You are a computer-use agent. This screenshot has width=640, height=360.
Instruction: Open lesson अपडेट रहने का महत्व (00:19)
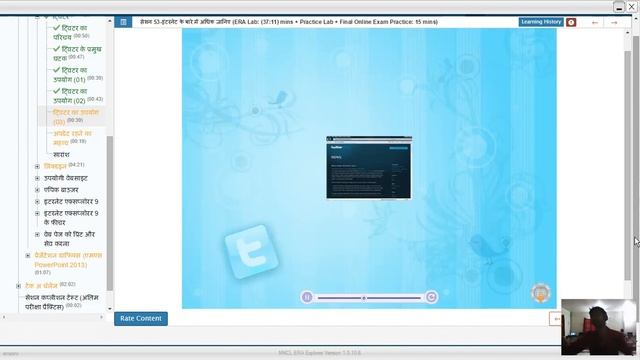click(x=72, y=138)
